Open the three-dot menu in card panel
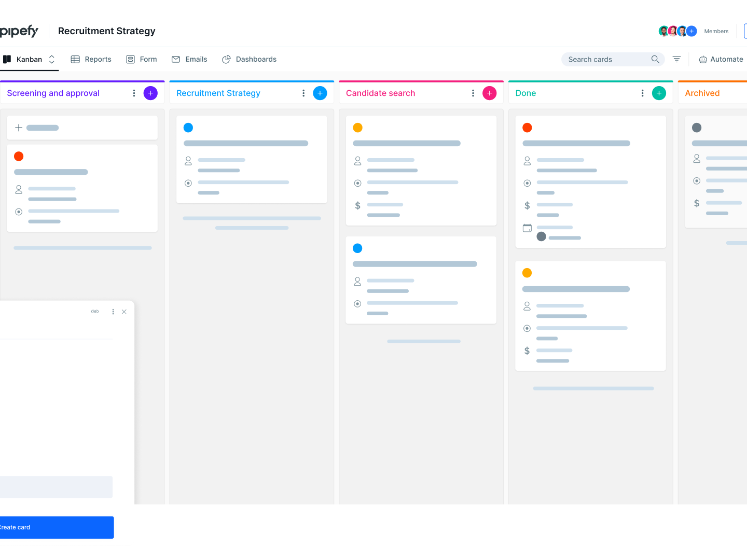This screenshot has height=560, width=747. pos(113,312)
